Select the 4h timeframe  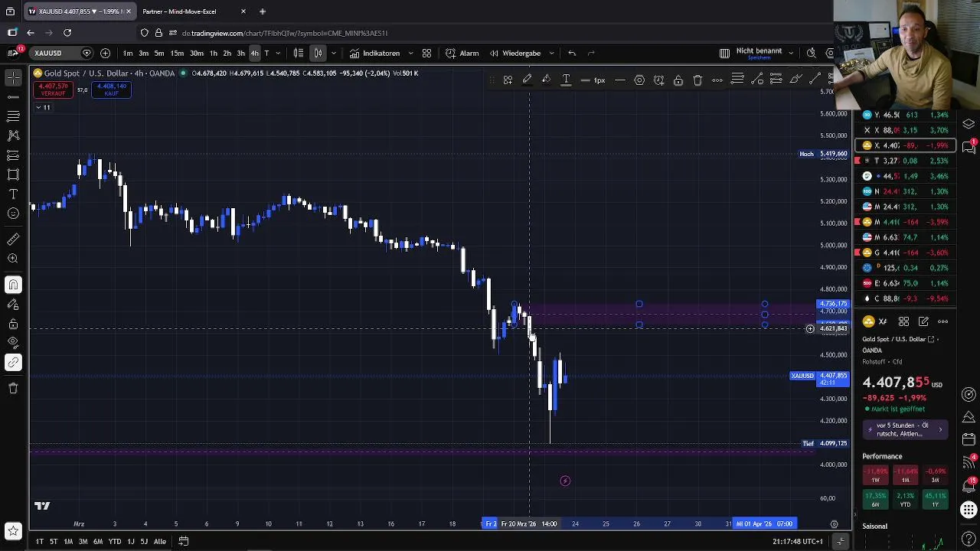(254, 53)
